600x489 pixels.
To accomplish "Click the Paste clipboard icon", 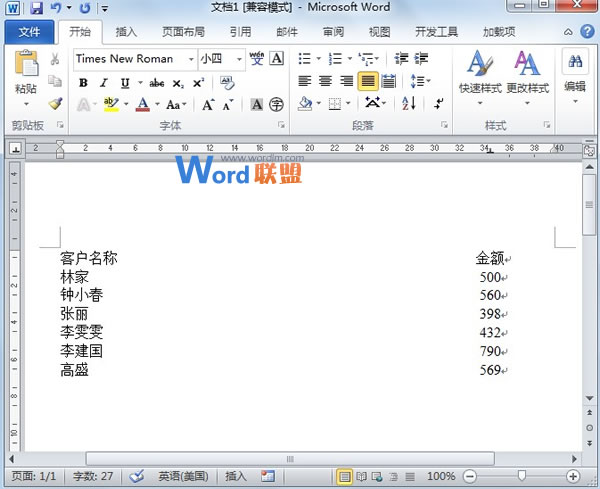I will click(x=26, y=62).
